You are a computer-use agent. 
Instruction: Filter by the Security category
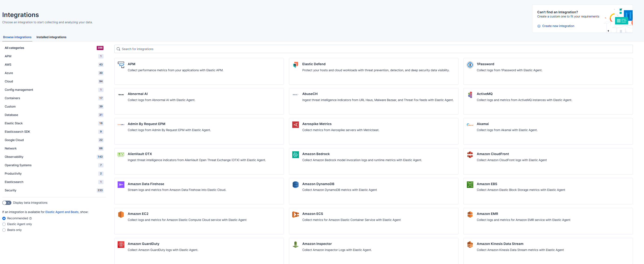pyautogui.click(x=10, y=190)
